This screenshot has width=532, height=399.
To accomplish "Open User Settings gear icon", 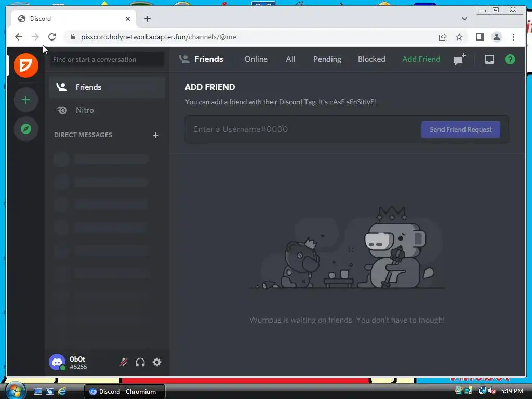I will point(157,362).
